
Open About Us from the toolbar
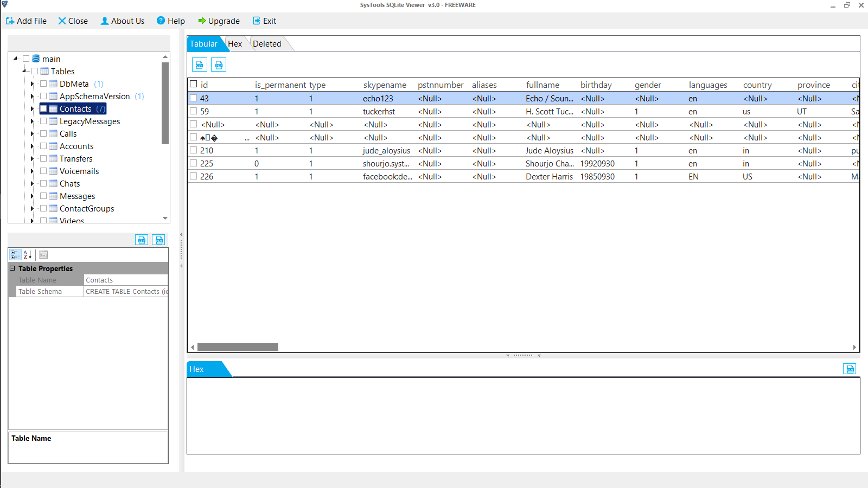[123, 21]
